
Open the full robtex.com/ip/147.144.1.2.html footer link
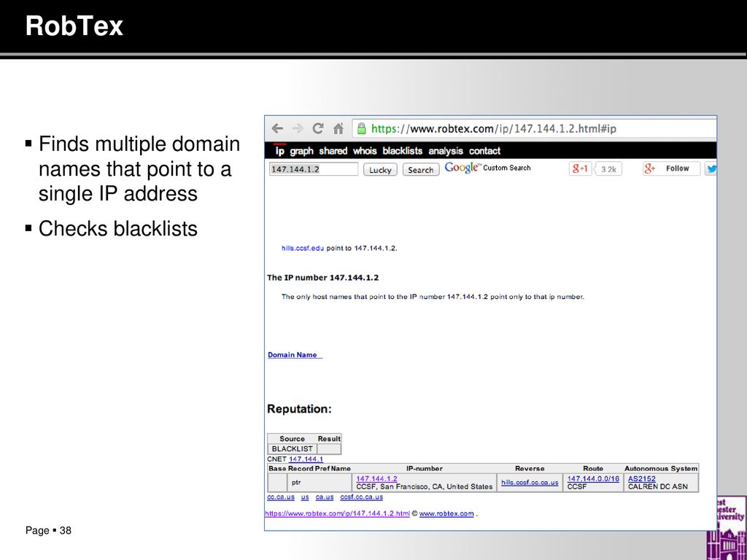pyautogui.click(x=337, y=513)
